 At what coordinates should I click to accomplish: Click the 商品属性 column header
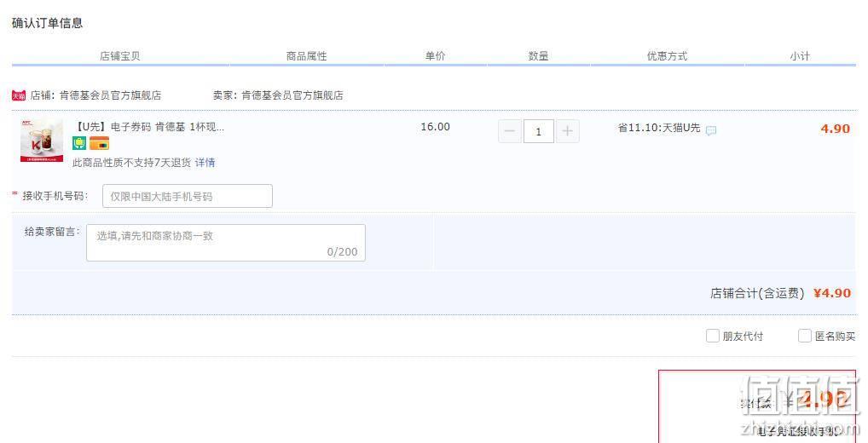click(x=306, y=56)
